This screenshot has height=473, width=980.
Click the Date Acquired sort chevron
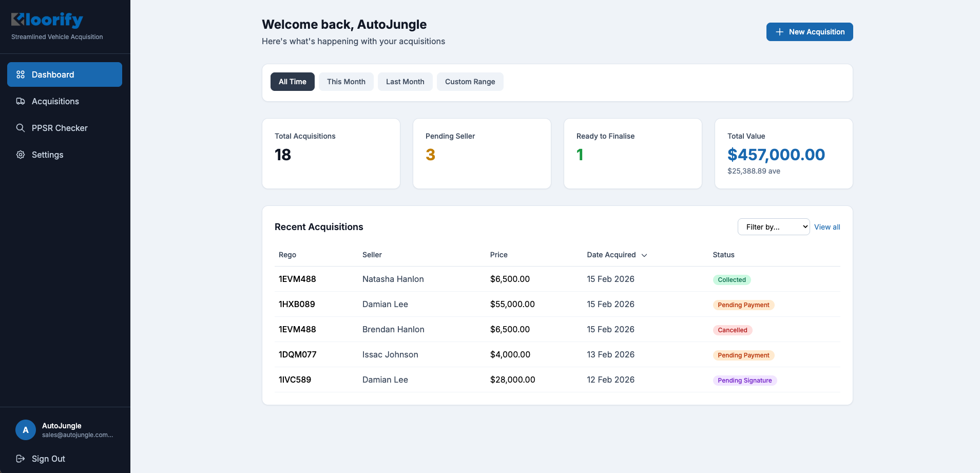point(644,255)
